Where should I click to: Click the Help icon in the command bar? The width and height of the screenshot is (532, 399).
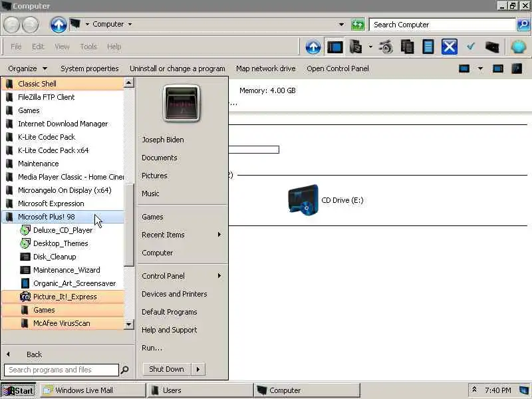pyautogui.click(x=517, y=68)
